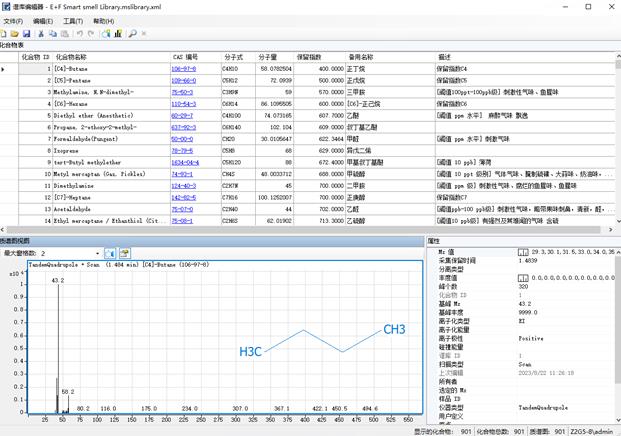621x436 pixels.
Task: Open the Tools (T) menu
Action: click(73, 21)
